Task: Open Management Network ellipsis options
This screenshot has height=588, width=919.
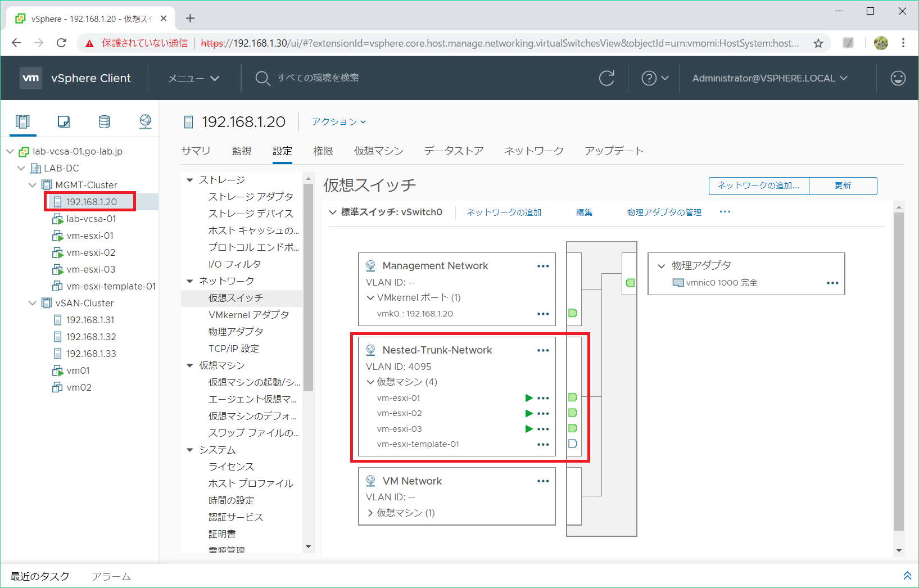Action: [x=543, y=266]
